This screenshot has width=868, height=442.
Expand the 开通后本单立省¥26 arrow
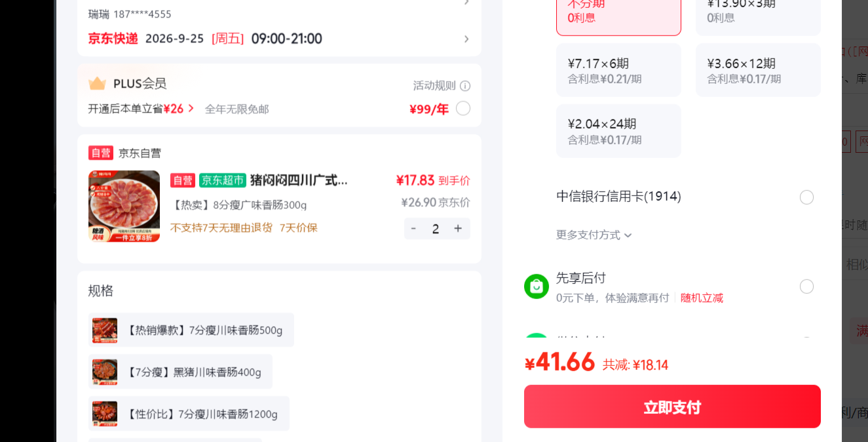click(x=191, y=108)
